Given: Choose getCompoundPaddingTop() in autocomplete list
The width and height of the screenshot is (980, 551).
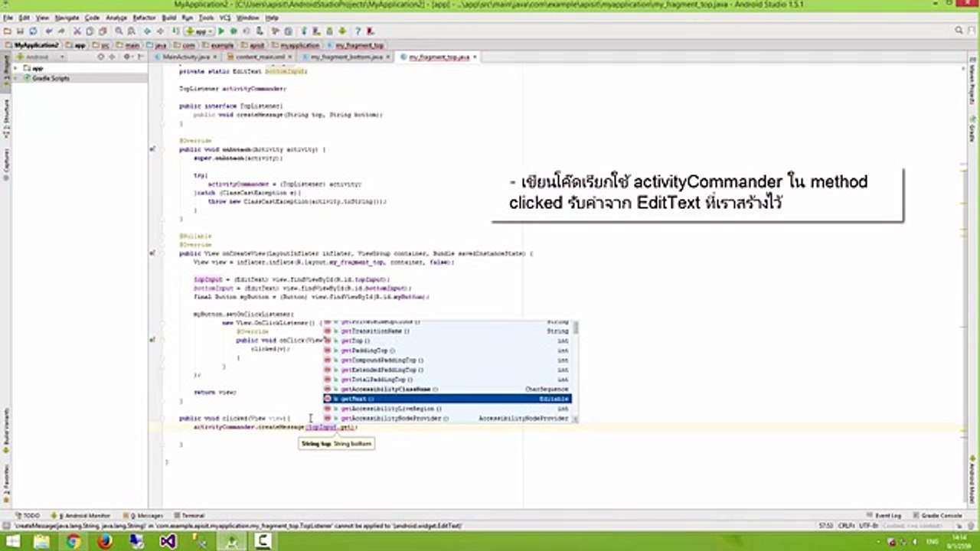Looking at the screenshot, I should click(447, 360).
